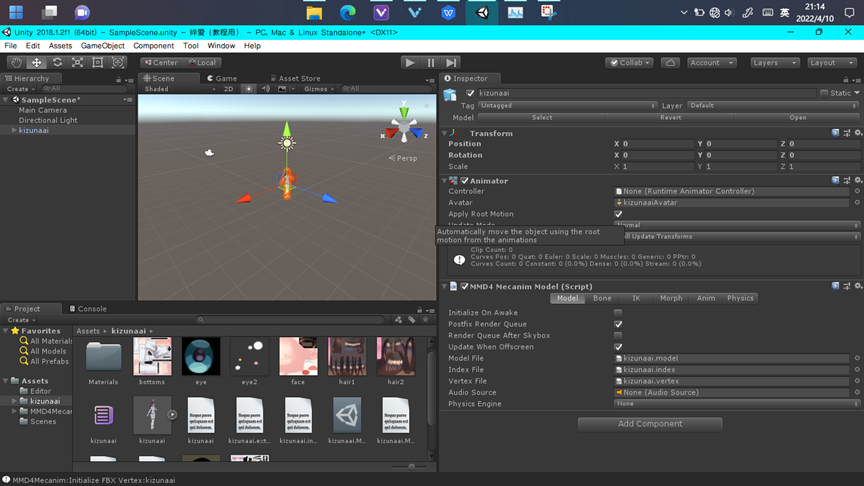Toggle scene audio speaker icon
The height and width of the screenshot is (486, 864).
click(266, 89)
